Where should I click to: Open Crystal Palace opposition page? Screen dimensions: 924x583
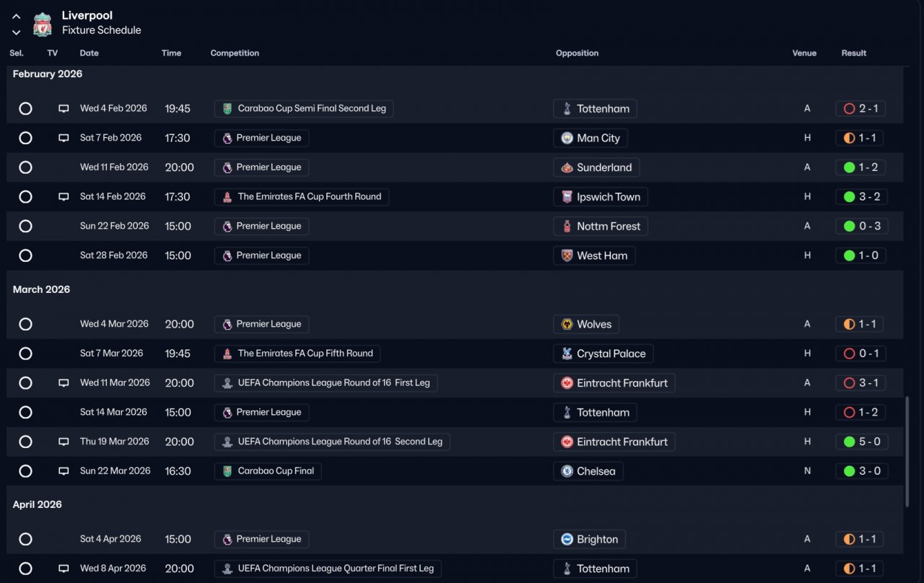603,354
